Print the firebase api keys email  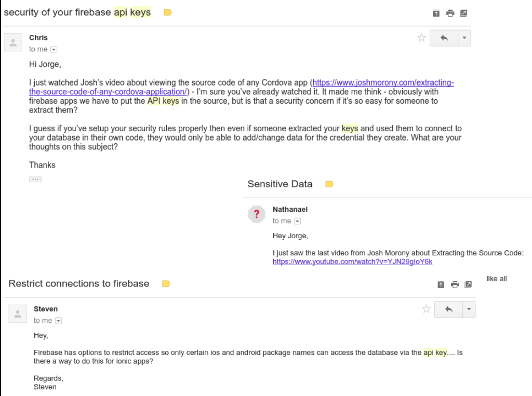tap(450, 13)
